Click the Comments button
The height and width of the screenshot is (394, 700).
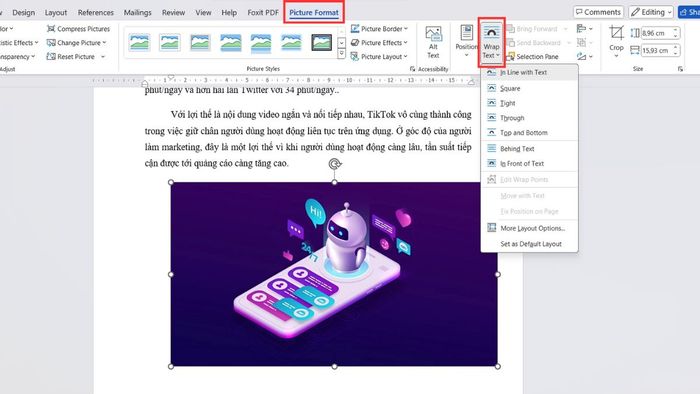tap(598, 12)
